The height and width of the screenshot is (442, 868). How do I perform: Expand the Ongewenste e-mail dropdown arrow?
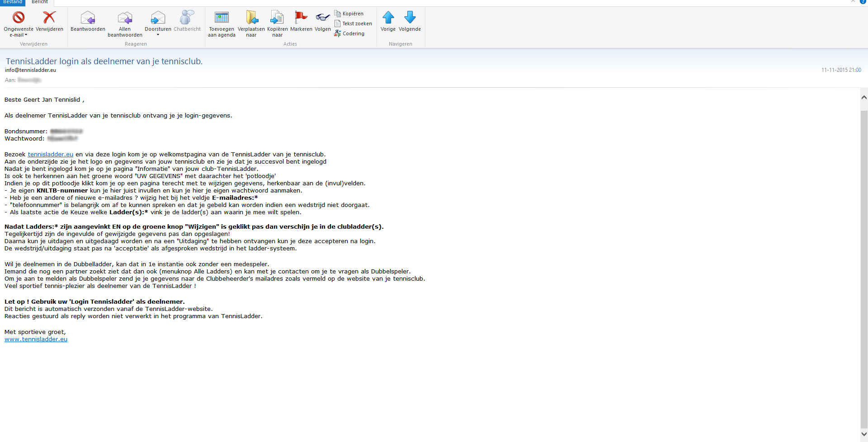pyautogui.click(x=26, y=35)
